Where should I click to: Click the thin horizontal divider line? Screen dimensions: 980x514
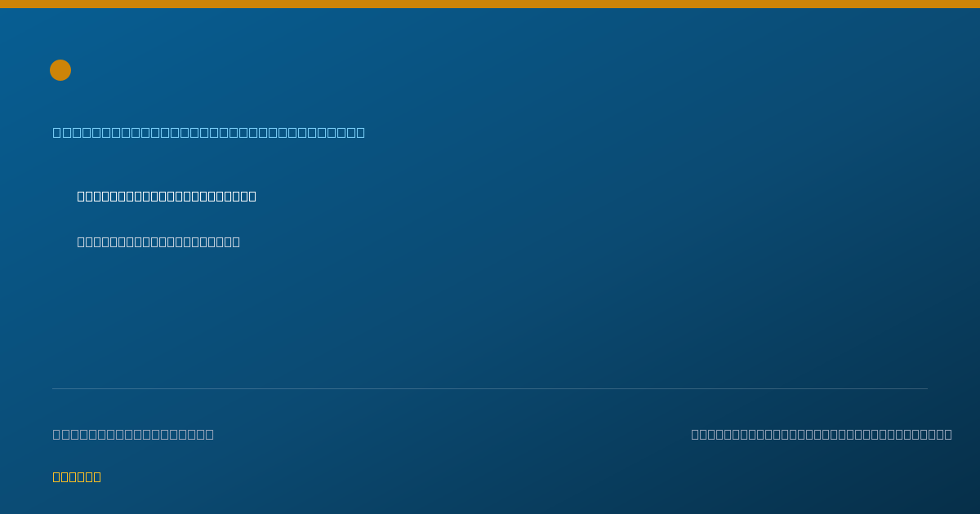(490, 388)
